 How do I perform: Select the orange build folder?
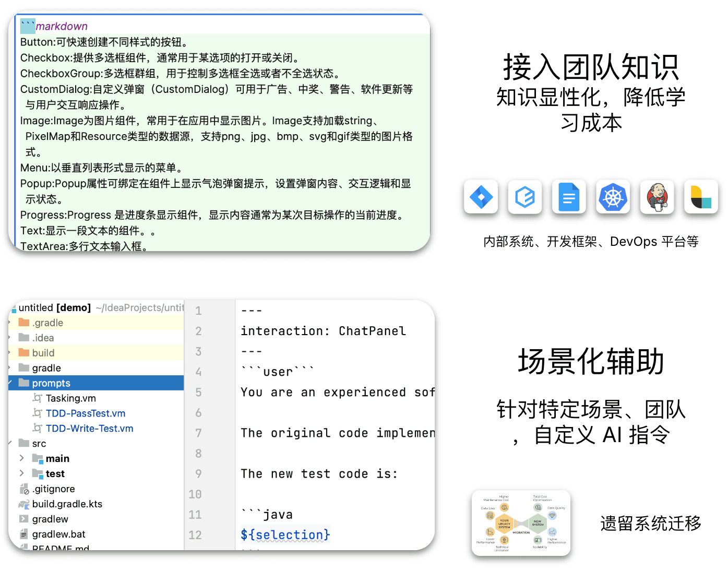(x=96, y=353)
